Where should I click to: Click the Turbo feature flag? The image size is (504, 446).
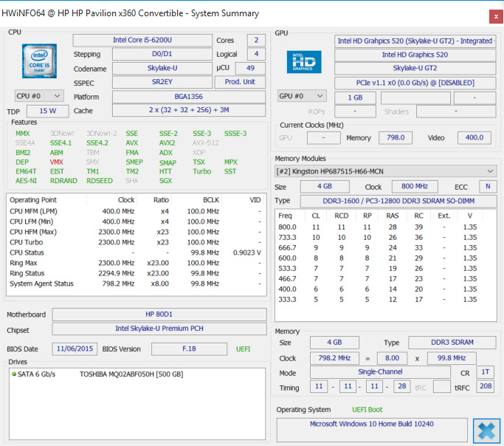pyautogui.click(x=202, y=171)
